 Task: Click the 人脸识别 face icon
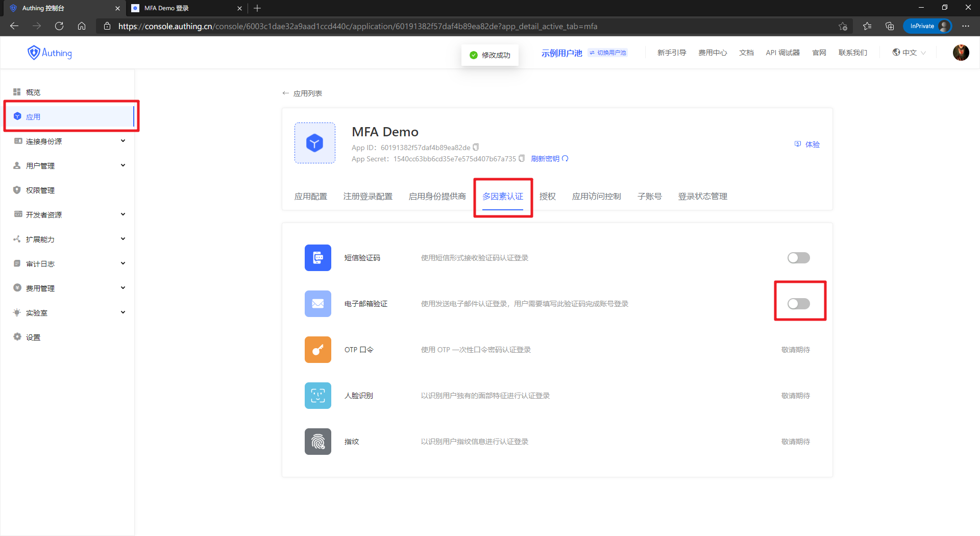318,396
